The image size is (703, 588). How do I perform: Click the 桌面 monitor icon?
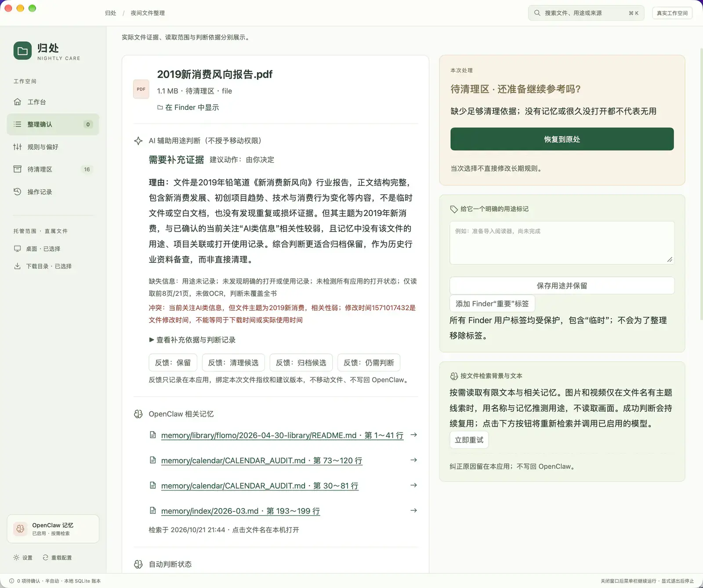pos(18,249)
